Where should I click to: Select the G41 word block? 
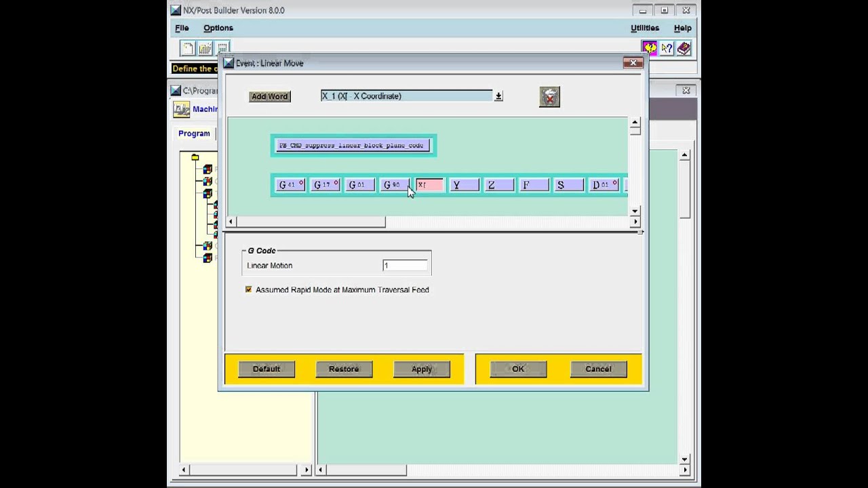pyautogui.click(x=290, y=185)
